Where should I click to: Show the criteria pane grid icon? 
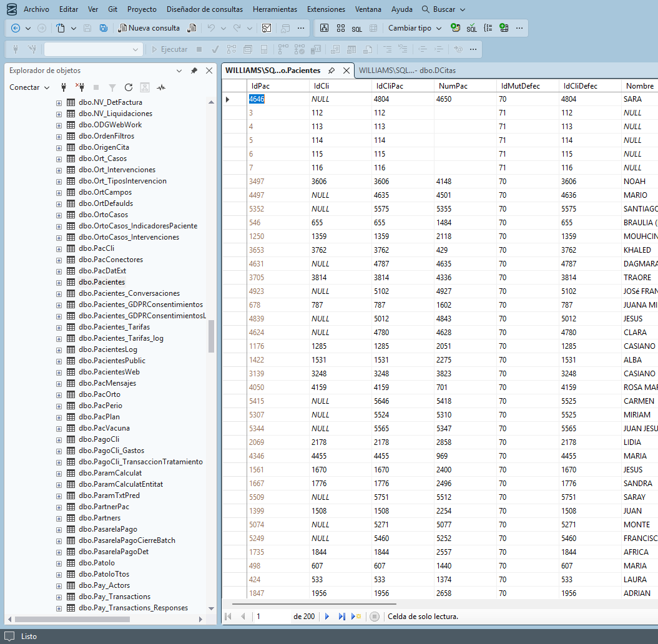(x=341, y=28)
